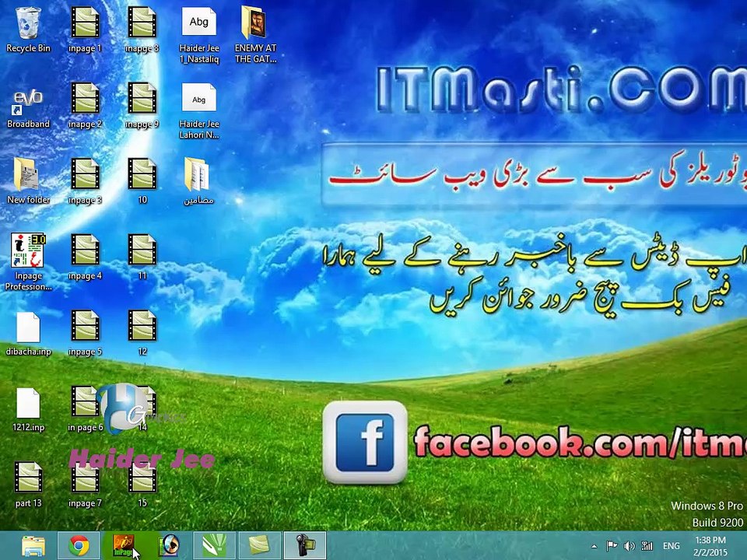This screenshot has width=747, height=560.
Task: Select the video file named 10
Action: [x=142, y=181]
